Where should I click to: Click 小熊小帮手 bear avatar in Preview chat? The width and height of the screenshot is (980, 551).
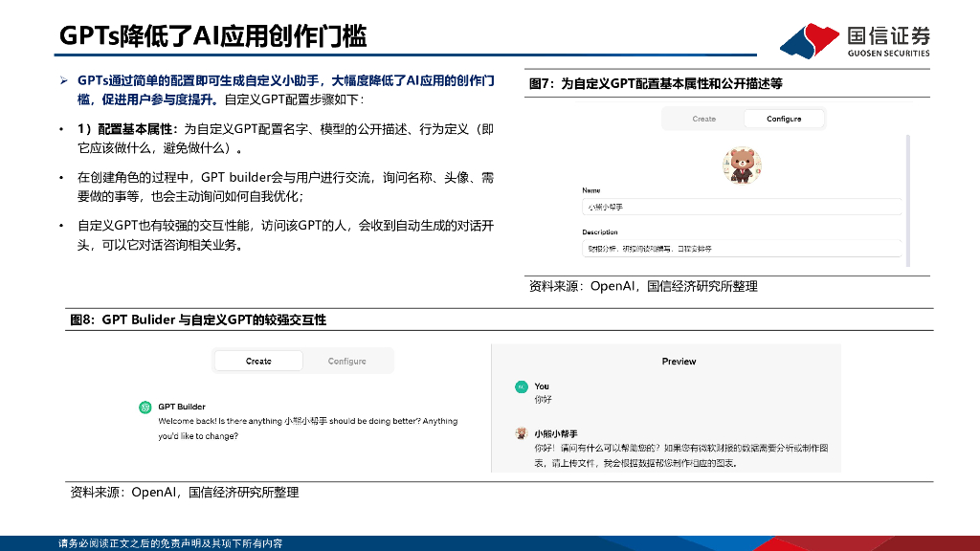[521, 432]
